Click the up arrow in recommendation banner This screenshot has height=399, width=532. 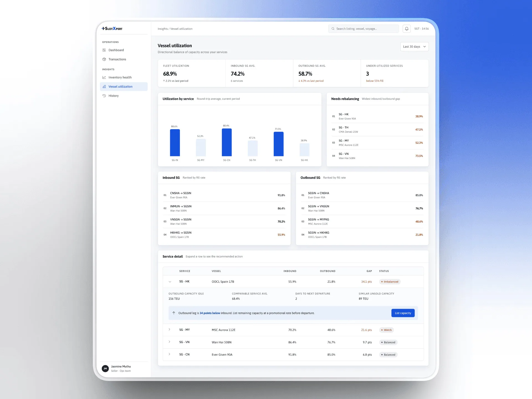174,313
